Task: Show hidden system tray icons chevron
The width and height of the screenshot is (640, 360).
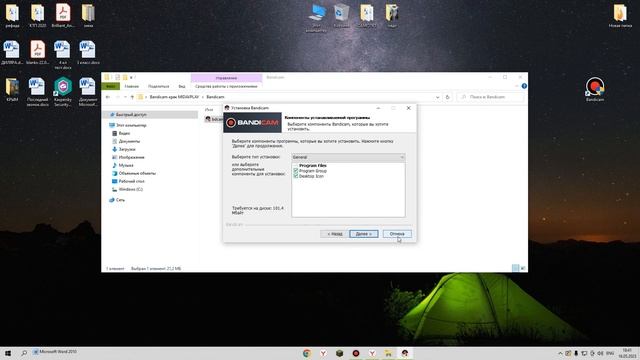Action: (560, 353)
